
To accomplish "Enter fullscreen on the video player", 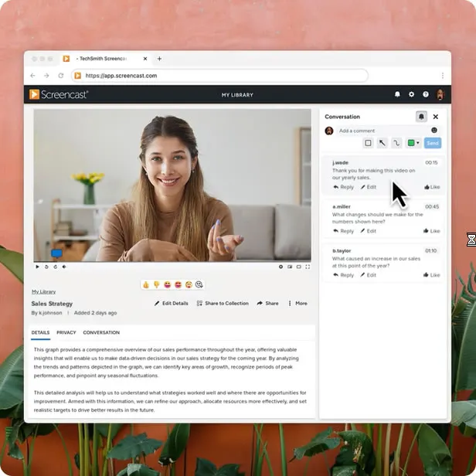I will (308, 267).
